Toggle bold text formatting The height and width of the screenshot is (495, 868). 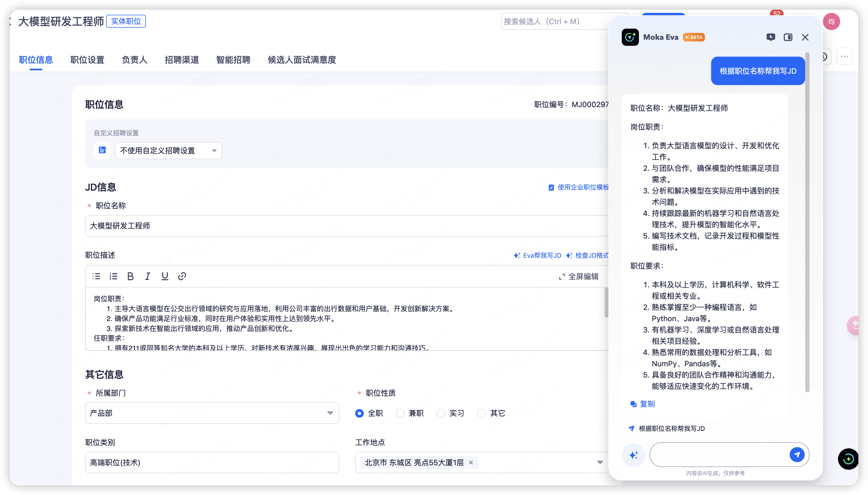click(x=130, y=276)
